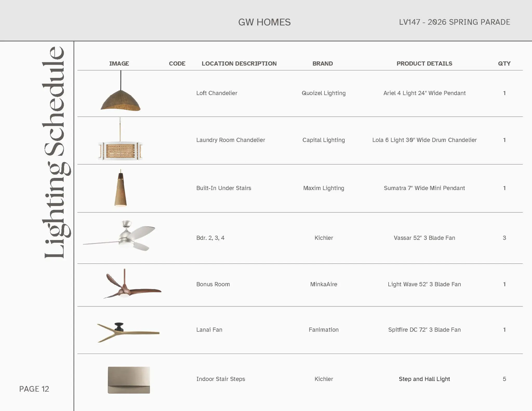Click the Step and Hall Light image
Image resolution: width=532 pixels, height=411 pixels.
coord(129,380)
